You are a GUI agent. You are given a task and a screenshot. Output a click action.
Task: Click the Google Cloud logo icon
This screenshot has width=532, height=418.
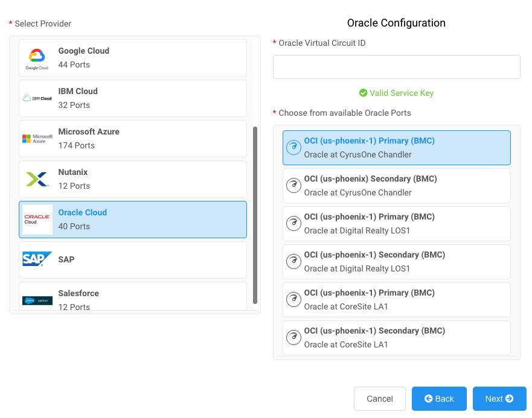(37, 59)
